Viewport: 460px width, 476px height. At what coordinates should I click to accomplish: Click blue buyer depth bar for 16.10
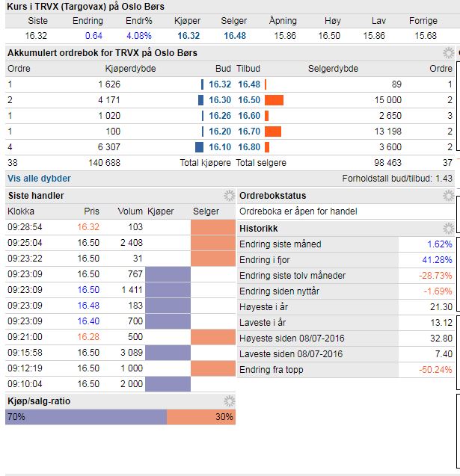[199, 147]
